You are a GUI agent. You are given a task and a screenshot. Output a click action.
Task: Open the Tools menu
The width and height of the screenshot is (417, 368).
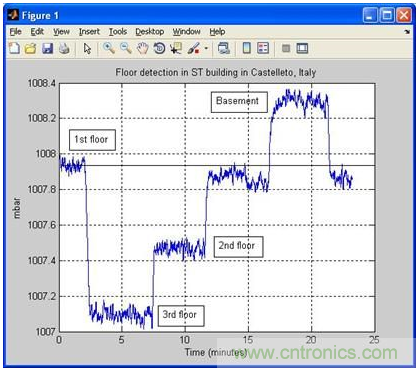pos(118,32)
